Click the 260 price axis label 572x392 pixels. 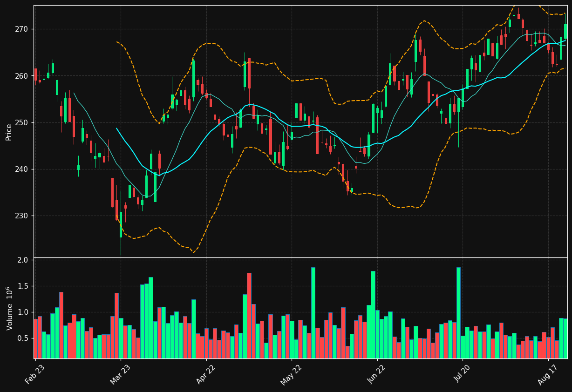[x=22, y=75]
